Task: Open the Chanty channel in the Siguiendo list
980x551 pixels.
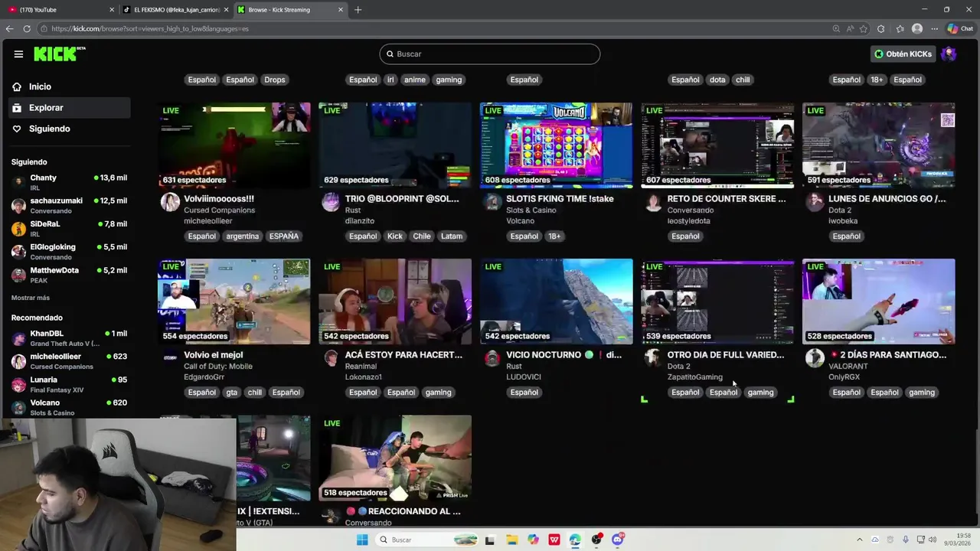Action: coord(69,182)
